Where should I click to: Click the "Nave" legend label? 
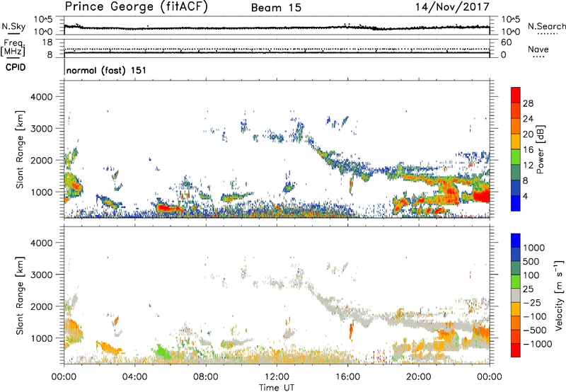click(x=538, y=49)
